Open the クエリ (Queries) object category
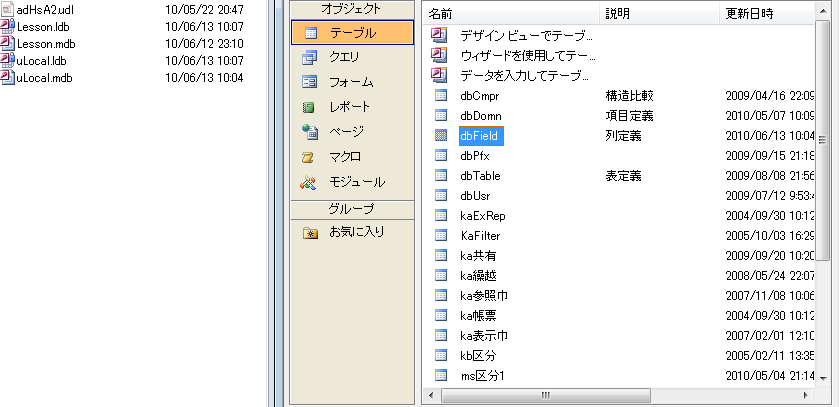The height and width of the screenshot is (407, 839). point(344,57)
